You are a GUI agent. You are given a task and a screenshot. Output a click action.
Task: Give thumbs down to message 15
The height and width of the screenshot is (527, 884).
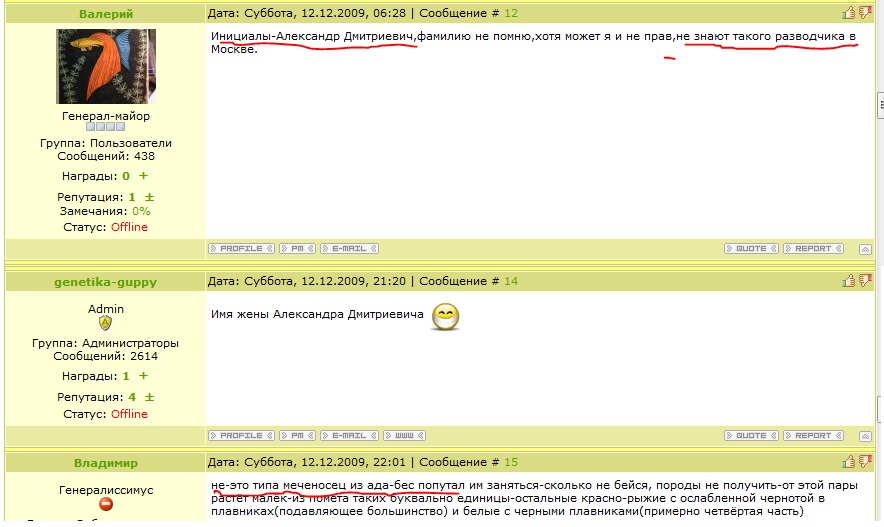coord(865,462)
